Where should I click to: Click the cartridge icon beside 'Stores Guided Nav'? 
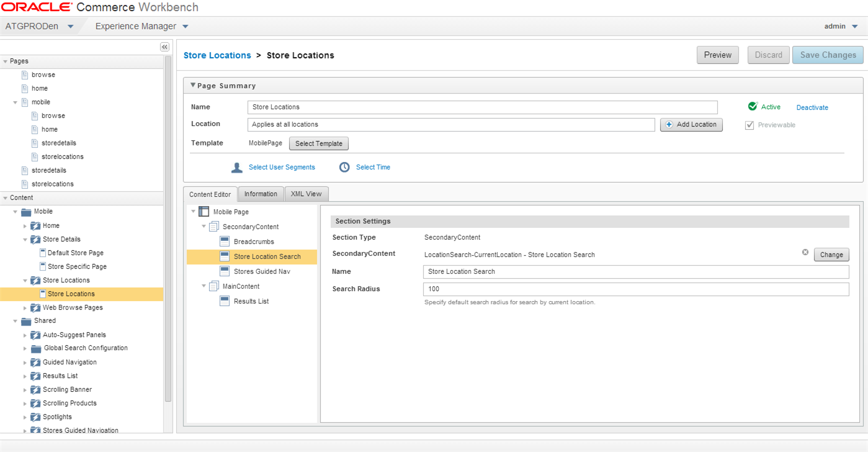tap(225, 271)
